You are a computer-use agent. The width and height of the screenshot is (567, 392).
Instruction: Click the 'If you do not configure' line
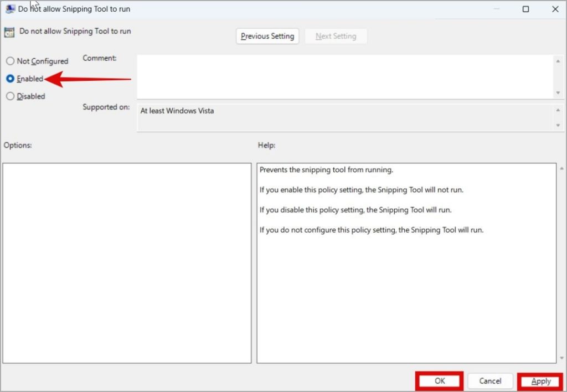coord(372,230)
